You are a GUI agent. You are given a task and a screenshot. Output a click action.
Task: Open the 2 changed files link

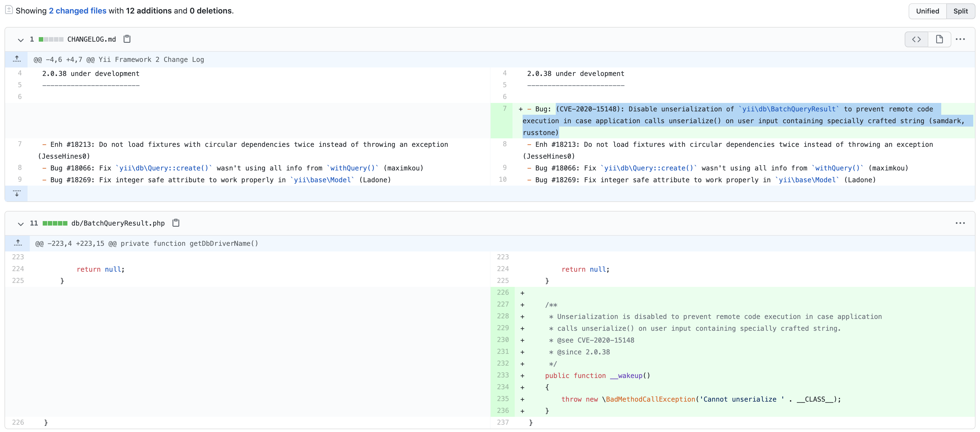[x=78, y=11]
